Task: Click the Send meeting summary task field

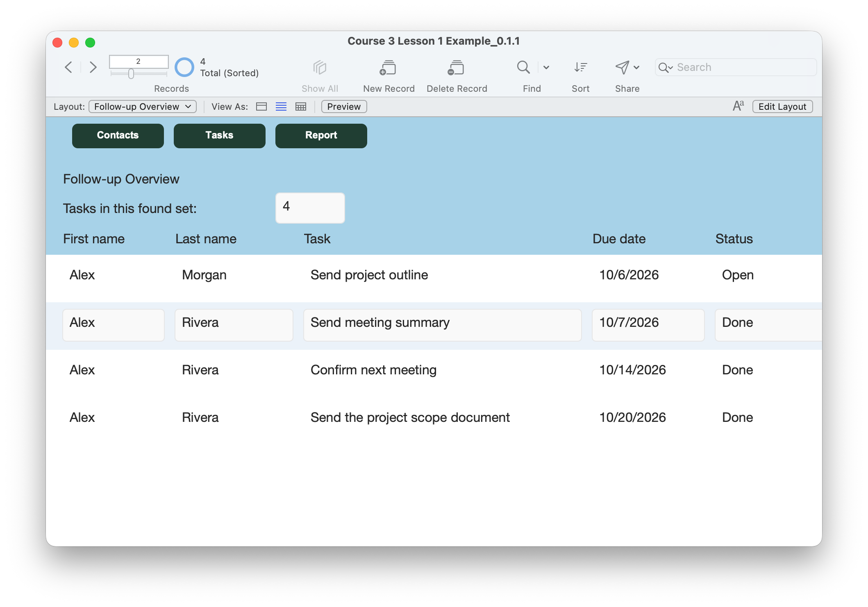Action: coord(443,325)
